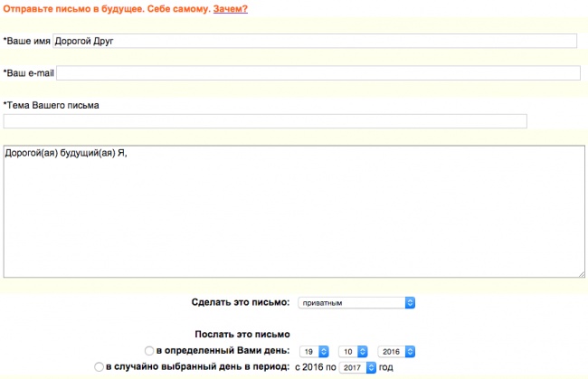Viewport: 588px width, 379px height.
Task: Open the privacy dropdown showing "приватным"
Action: [356, 302]
